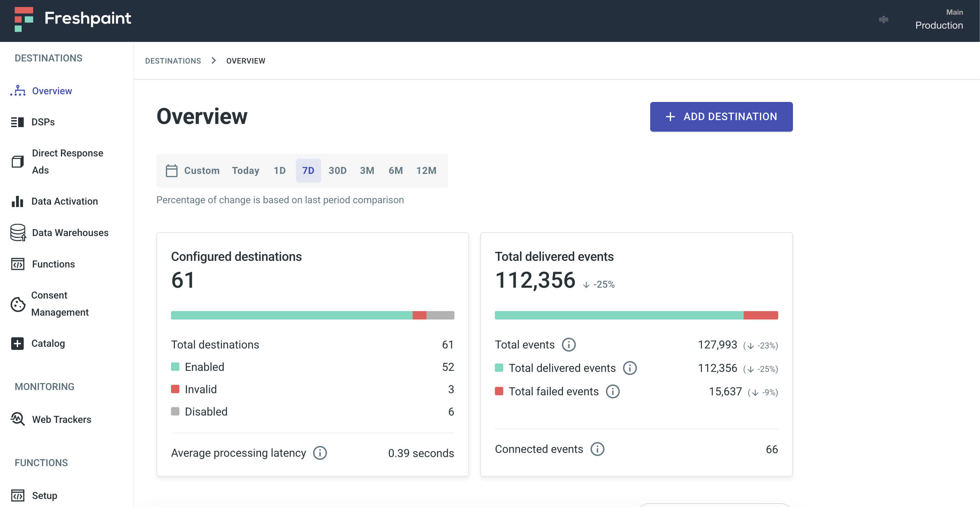This screenshot has height=507, width=980.
Task: Click info icon beside Connected events
Action: point(597,449)
